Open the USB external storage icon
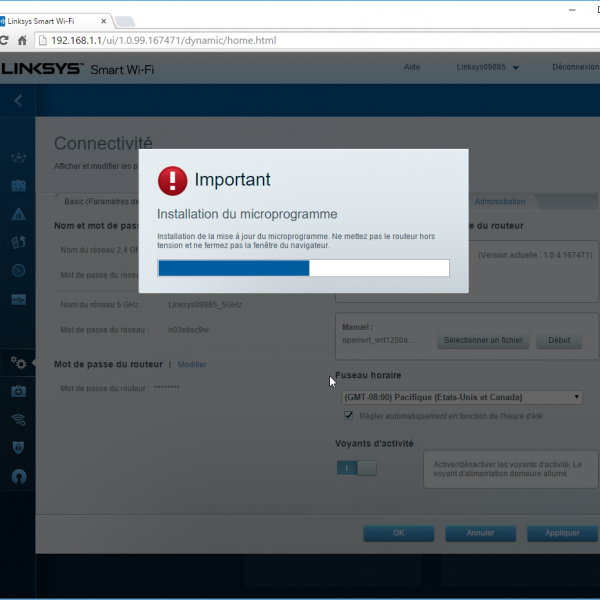 [18, 299]
